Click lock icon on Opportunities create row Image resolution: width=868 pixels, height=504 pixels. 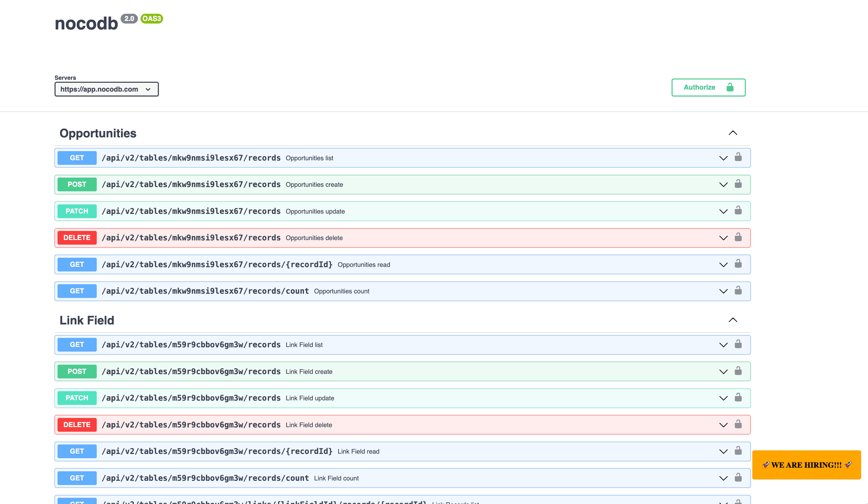[x=738, y=184]
